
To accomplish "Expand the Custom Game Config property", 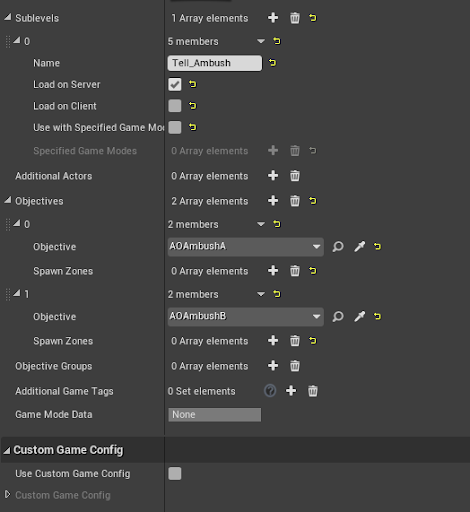I will click(7, 494).
